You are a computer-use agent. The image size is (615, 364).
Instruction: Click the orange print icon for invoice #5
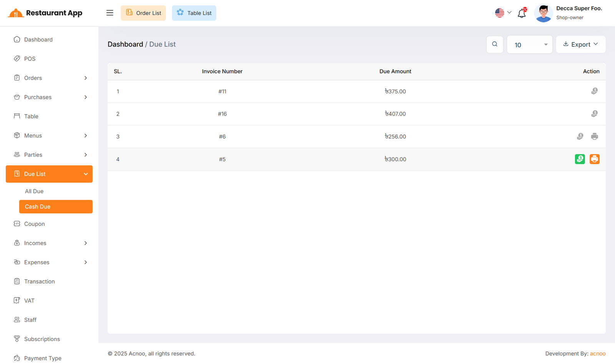594,159
